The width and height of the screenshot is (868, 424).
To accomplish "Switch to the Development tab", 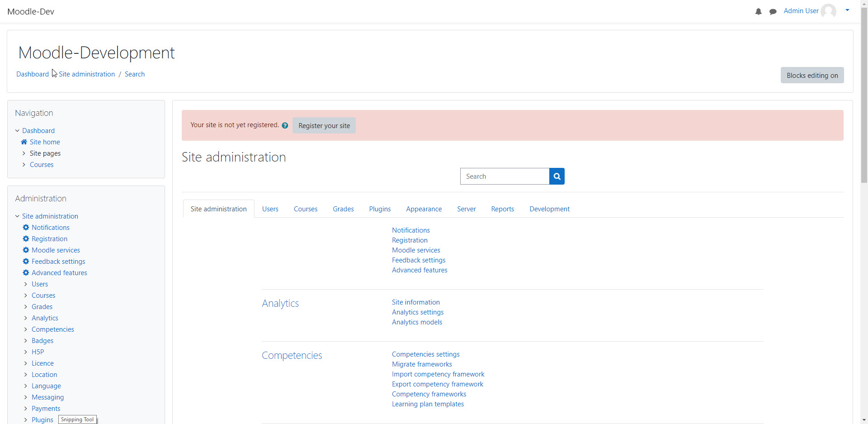I will [549, 209].
